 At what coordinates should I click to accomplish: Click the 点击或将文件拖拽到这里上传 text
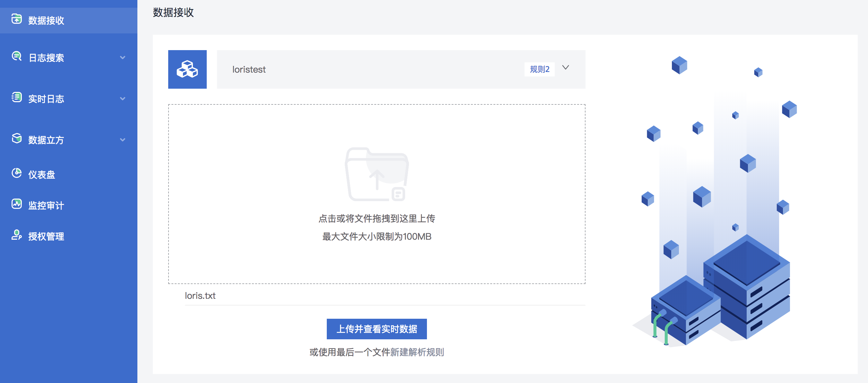377,218
